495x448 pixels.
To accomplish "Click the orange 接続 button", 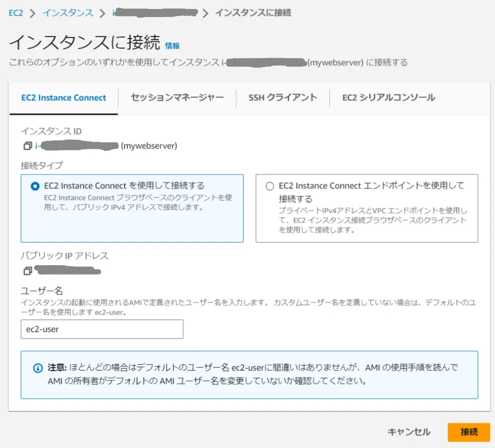I will point(469,432).
